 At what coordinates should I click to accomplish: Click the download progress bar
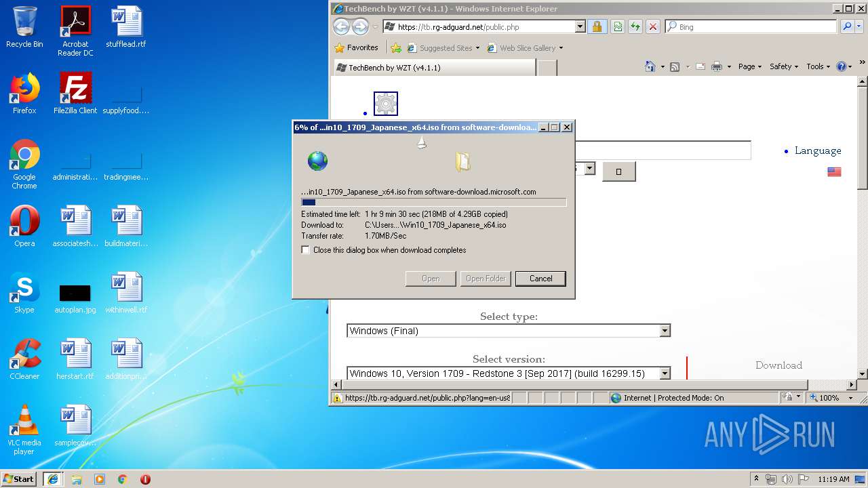coord(433,202)
